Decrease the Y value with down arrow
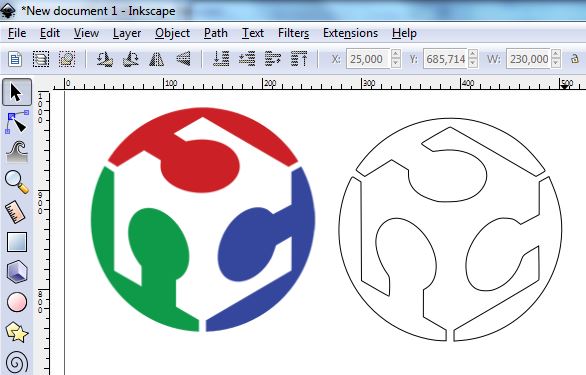The height and width of the screenshot is (375, 586). point(473,64)
